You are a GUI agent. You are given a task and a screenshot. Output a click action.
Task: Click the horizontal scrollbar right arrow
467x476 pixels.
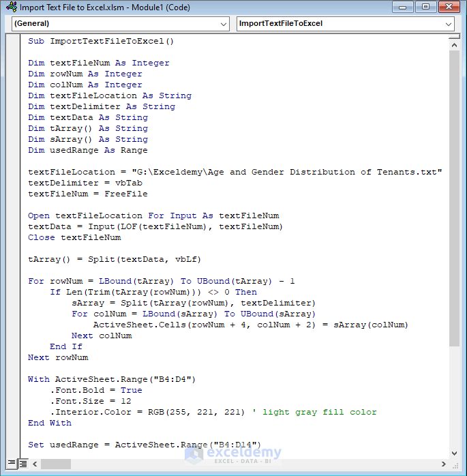point(444,464)
